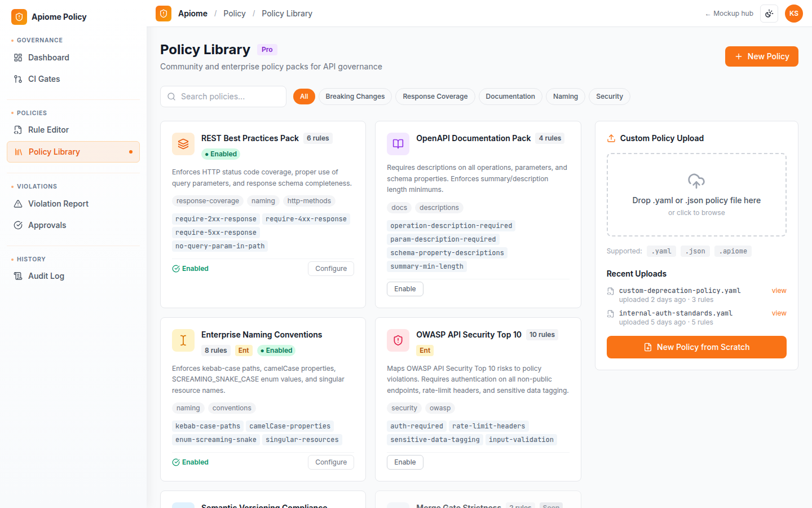
Task: Filter by Breaking Changes
Action: click(x=355, y=97)
